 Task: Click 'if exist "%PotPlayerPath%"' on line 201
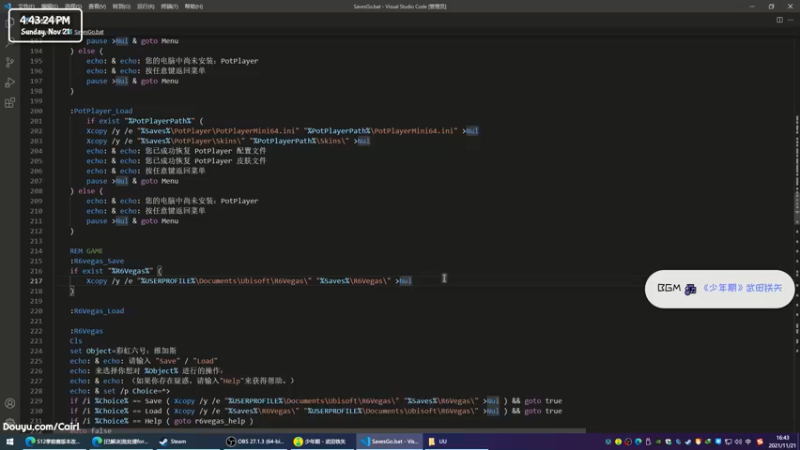(140, 121)
